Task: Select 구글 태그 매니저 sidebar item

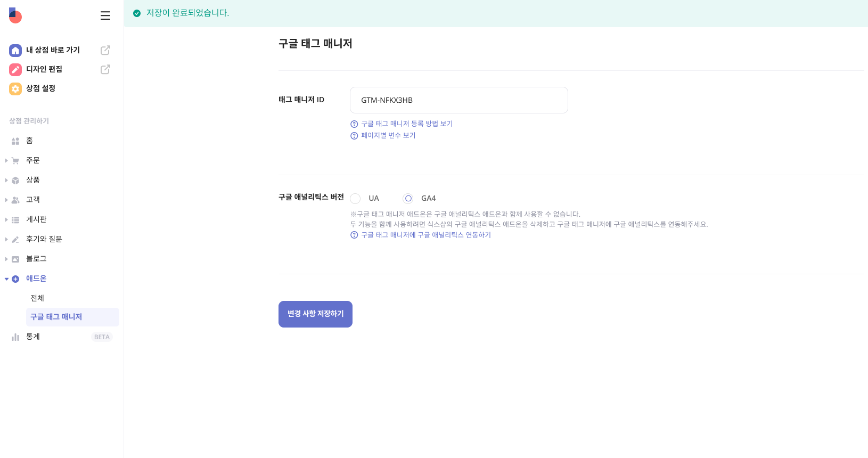Action: coord(72,317)
